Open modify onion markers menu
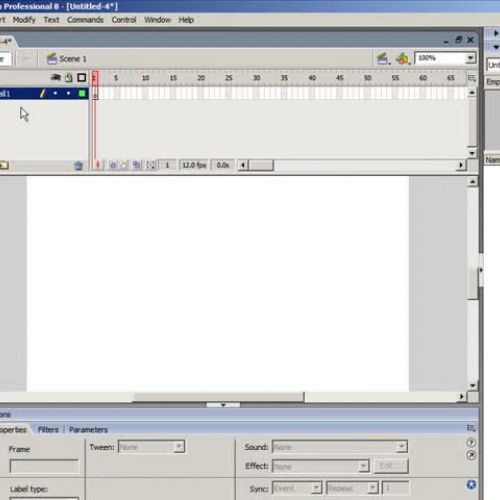This screenshot has height=500, width=500. coord(151,165)
